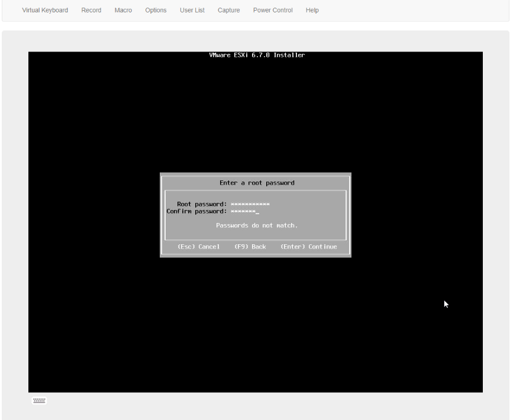The width and height of the screenshot is (513, 420).
Task: Click the Confirm password field
Action: coord(245,211)
